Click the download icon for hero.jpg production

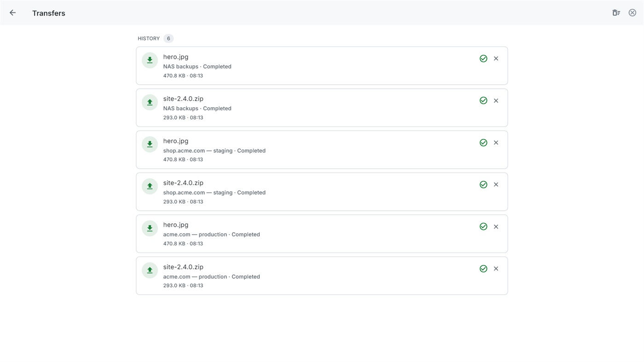tap(150, 228)
